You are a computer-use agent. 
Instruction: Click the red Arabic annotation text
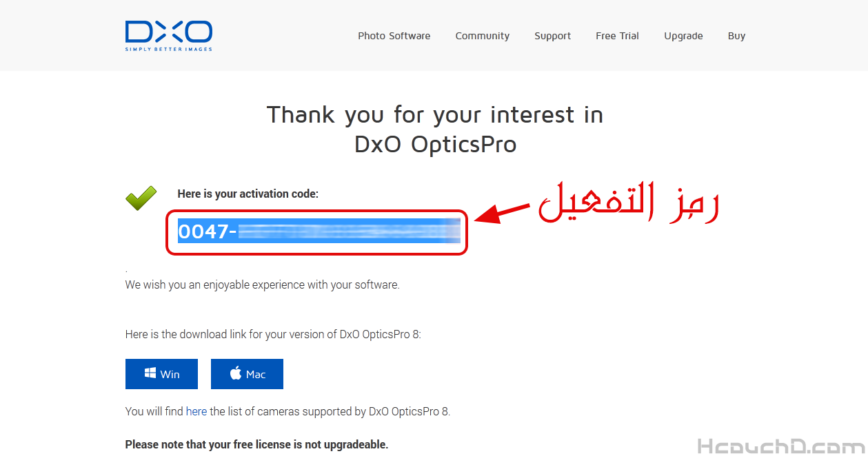pyautogui.click(x=628, y=201)
